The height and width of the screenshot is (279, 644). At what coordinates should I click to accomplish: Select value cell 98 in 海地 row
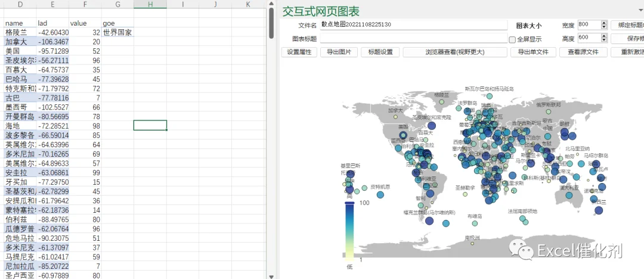tap(85, 125)
